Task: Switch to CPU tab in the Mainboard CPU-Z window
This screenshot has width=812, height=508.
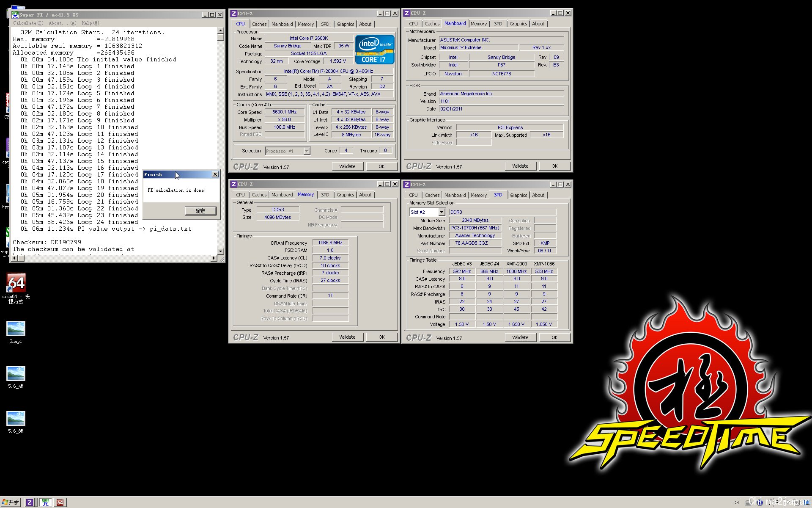Action: (413, 24)
